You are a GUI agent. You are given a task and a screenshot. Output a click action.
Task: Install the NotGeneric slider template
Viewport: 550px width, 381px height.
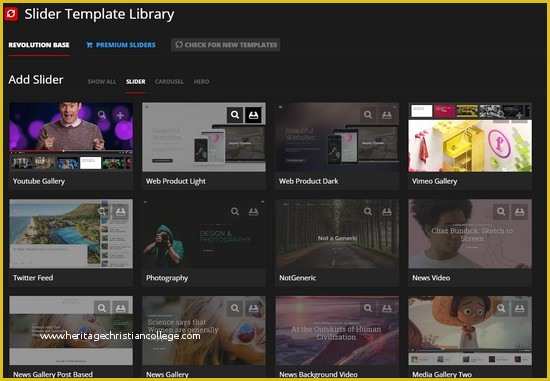pyautogui.click(x=387, y=212)
